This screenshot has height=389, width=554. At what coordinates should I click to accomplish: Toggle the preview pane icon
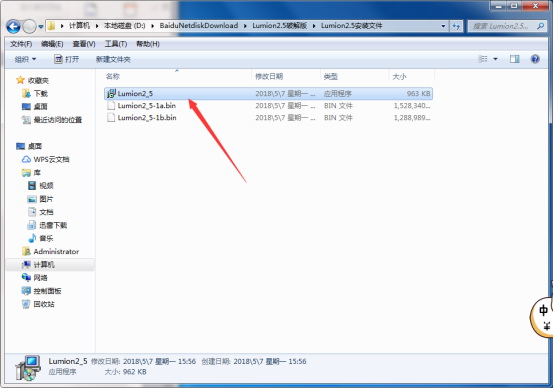click(x=514, y=59)
